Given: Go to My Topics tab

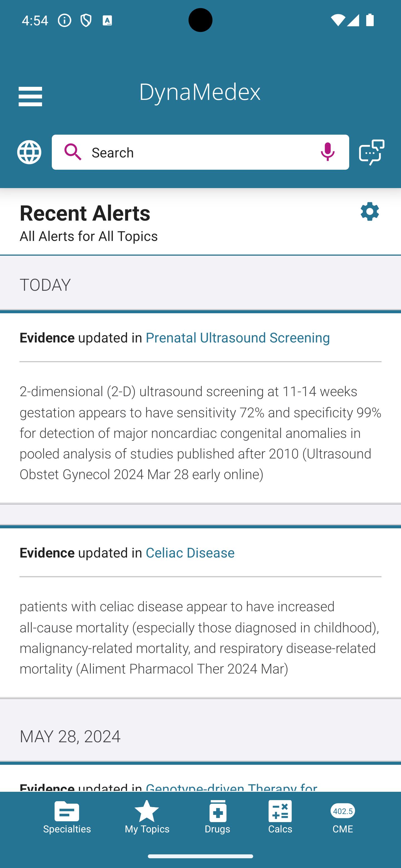Looking at the screenshot, I should (x=147, y=817).
